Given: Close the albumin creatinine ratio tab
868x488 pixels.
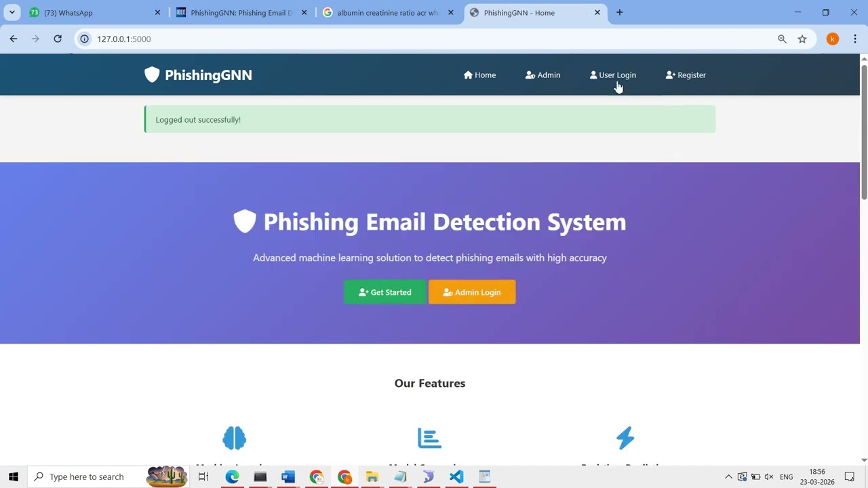Looking at the screenshot, I should pos(450,12).
